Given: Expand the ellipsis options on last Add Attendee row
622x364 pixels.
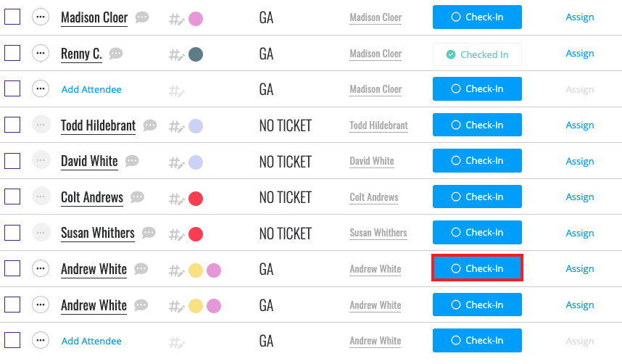Looking at the screenshot, I should 41,340.
